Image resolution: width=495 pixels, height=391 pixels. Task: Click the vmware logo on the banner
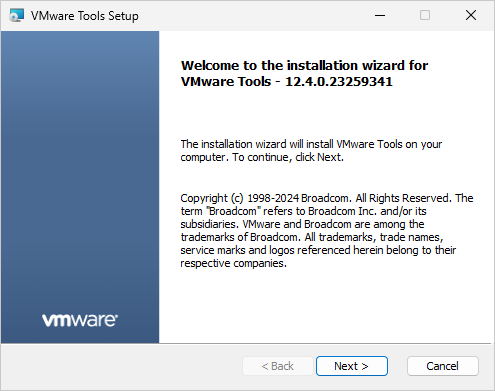pos(80,320)
